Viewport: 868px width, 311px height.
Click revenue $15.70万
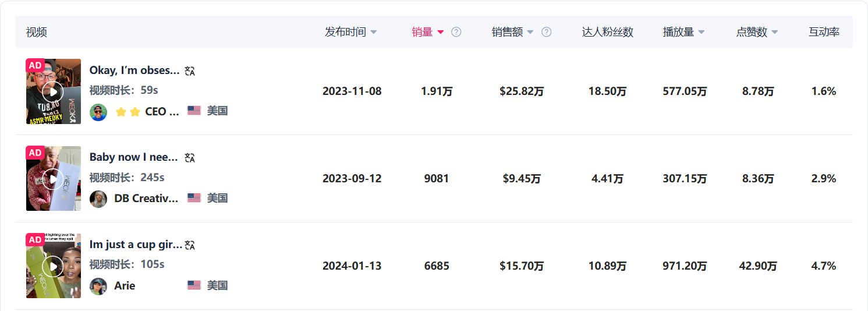click(522, 266)
